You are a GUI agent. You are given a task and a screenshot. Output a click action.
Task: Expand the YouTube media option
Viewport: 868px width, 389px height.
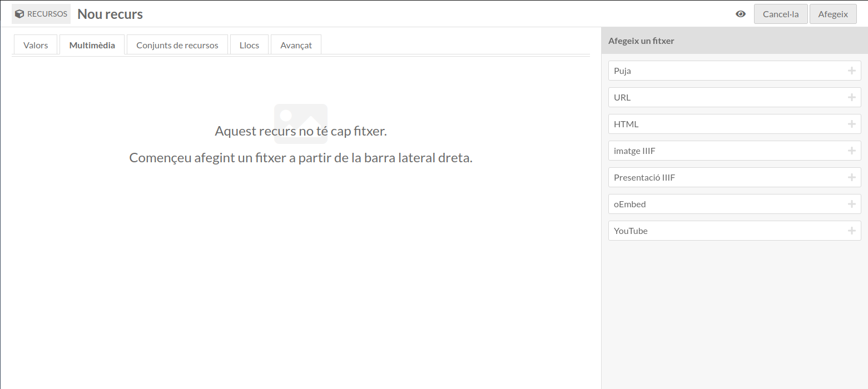point(735,231)
